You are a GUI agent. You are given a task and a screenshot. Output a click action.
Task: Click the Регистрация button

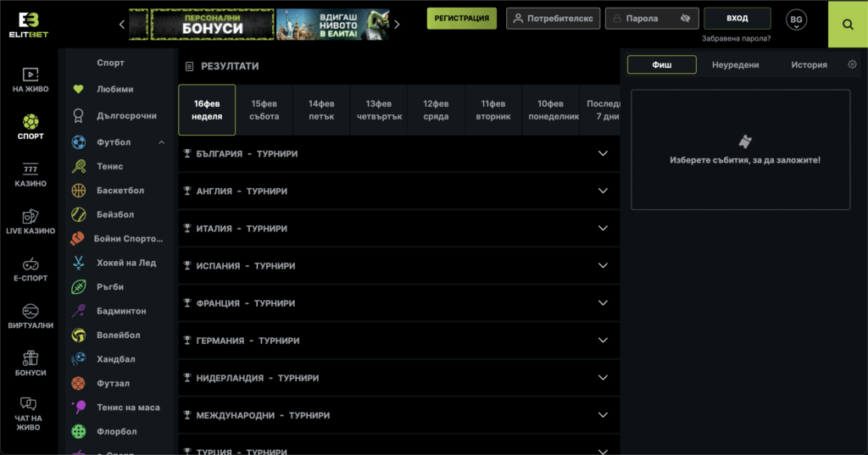click(461, 19)
